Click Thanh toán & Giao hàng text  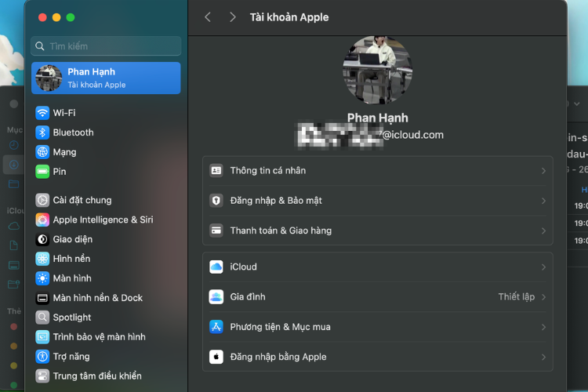(281, 230)
